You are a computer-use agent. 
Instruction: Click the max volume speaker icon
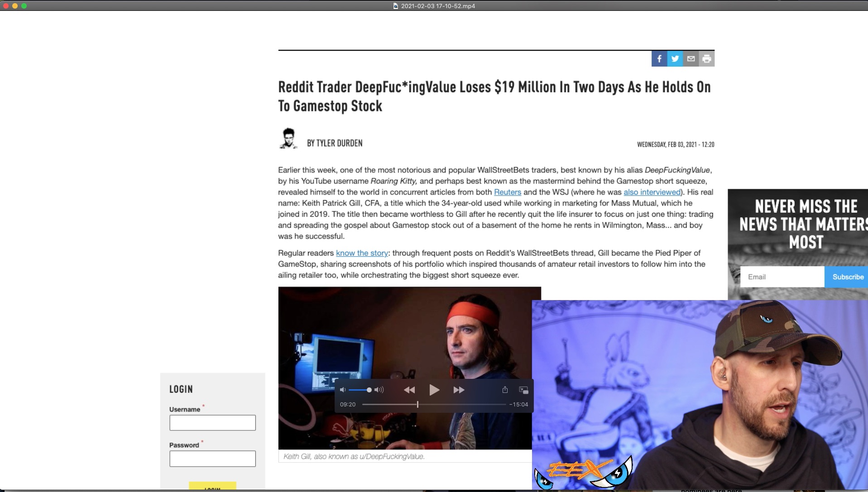(x=379, y=390)
